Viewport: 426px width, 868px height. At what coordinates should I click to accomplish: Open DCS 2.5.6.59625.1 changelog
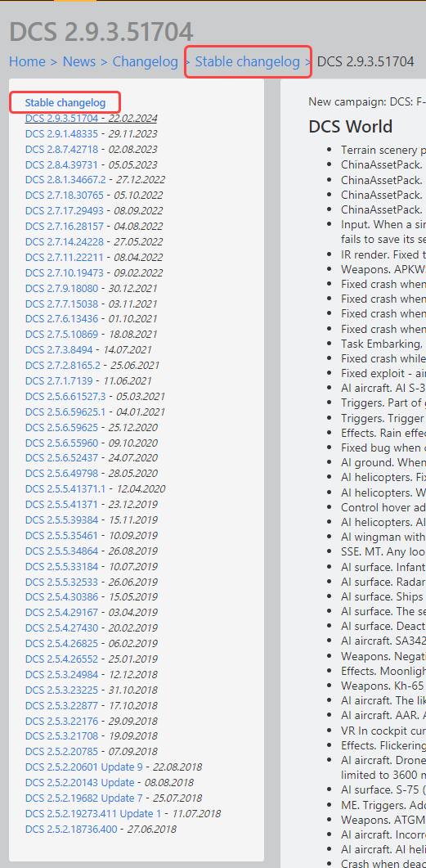[x=65, y=412]
